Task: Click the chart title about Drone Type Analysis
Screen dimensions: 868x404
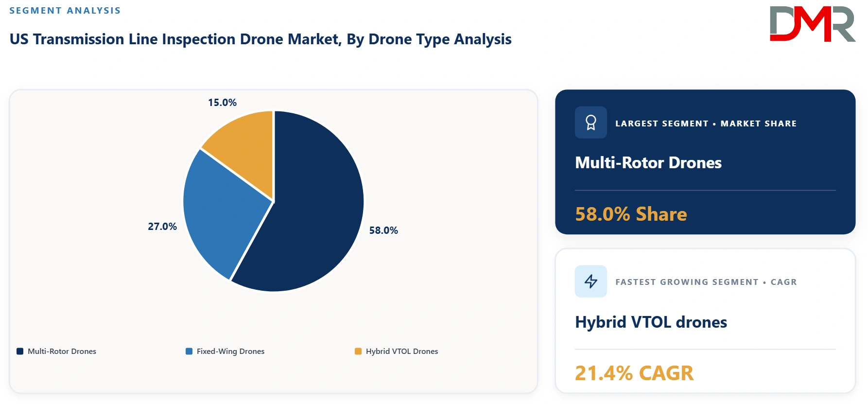Action: [260, 39]
